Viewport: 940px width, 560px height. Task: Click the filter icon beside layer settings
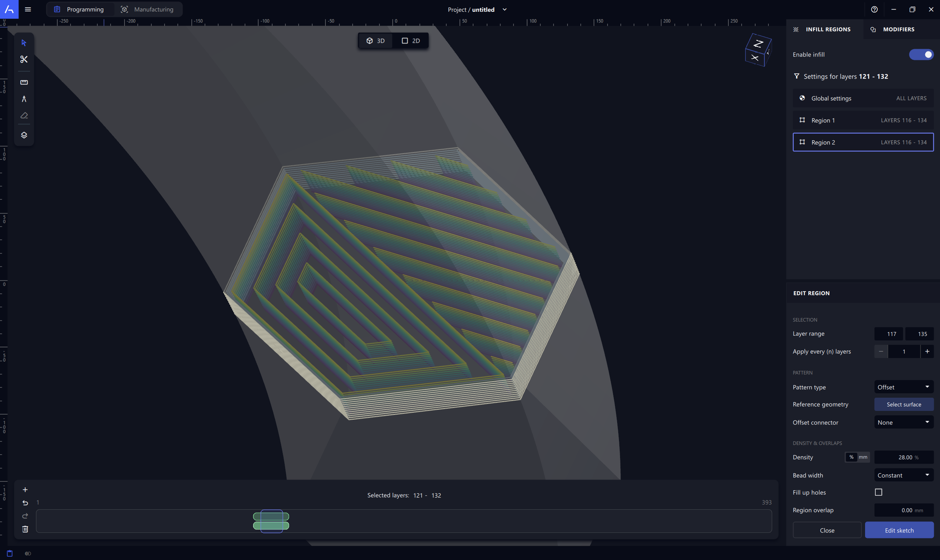click(x=797, y=76)
